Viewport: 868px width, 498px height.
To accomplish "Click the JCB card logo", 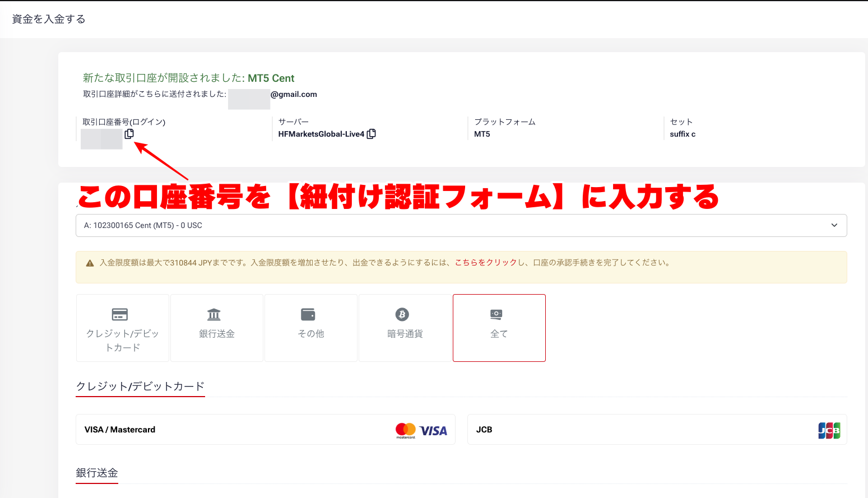I will pyautogui.click(x=829, y=430).
